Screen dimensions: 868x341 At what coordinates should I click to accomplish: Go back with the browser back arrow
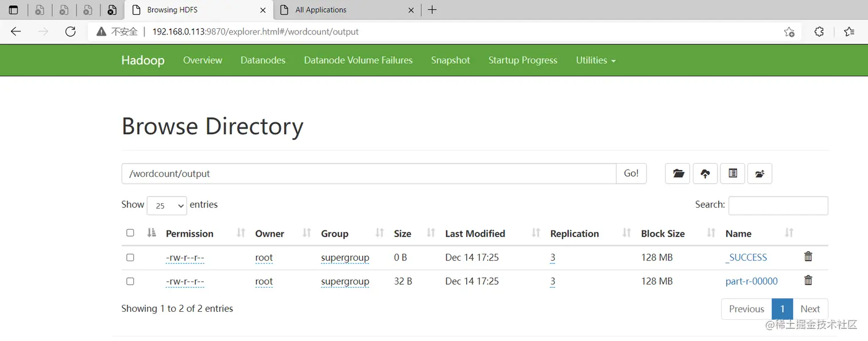(x=16, y=32)
